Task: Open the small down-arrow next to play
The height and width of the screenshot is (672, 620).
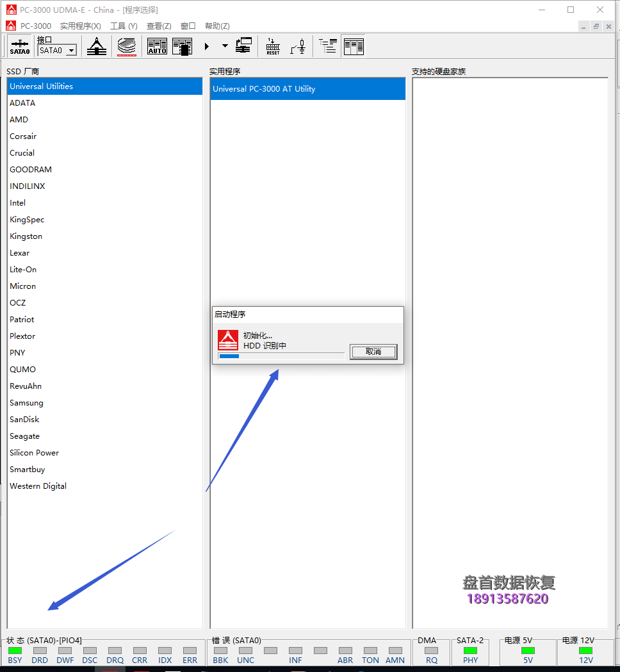Action: click(225, 46)
